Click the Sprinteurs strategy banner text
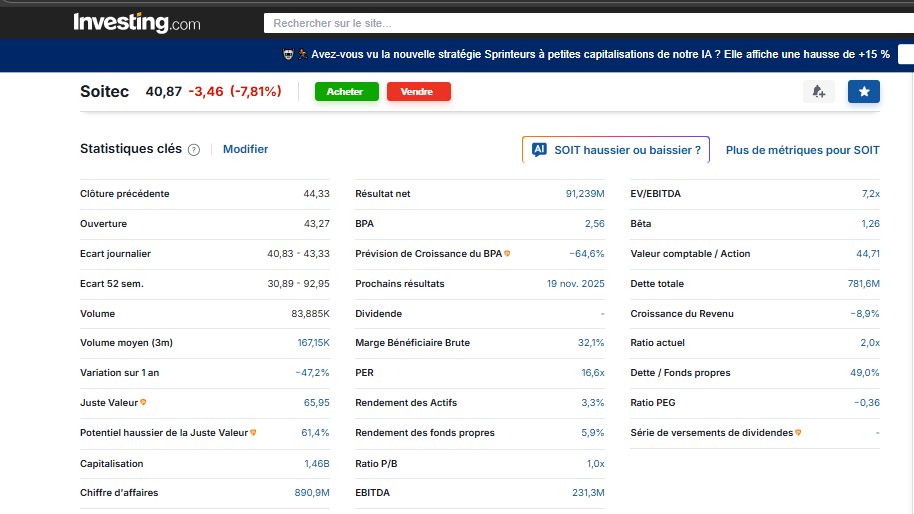This screenshot has height=514, width=914. point(600,54)
